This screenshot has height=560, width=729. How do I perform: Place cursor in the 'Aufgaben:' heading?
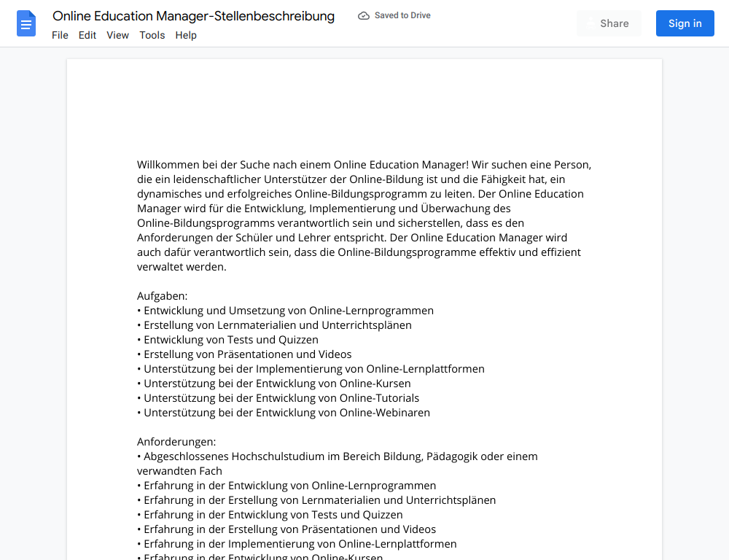[163, 296]
